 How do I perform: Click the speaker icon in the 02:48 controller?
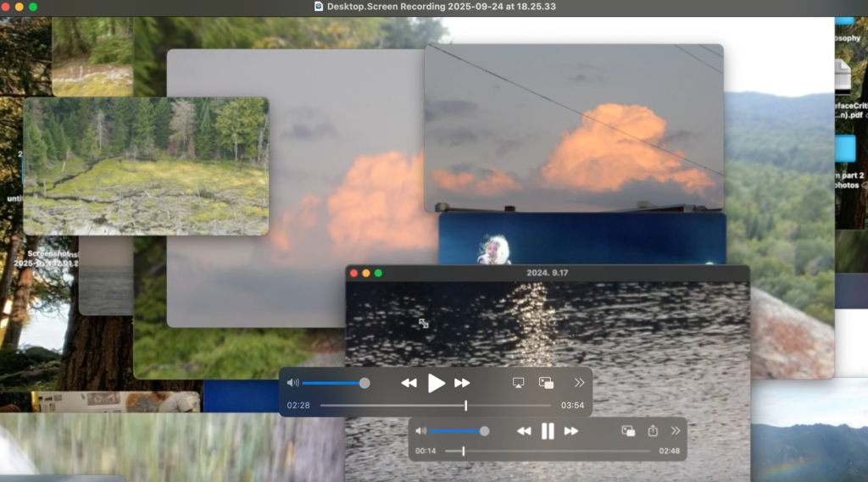pos(420,431)
